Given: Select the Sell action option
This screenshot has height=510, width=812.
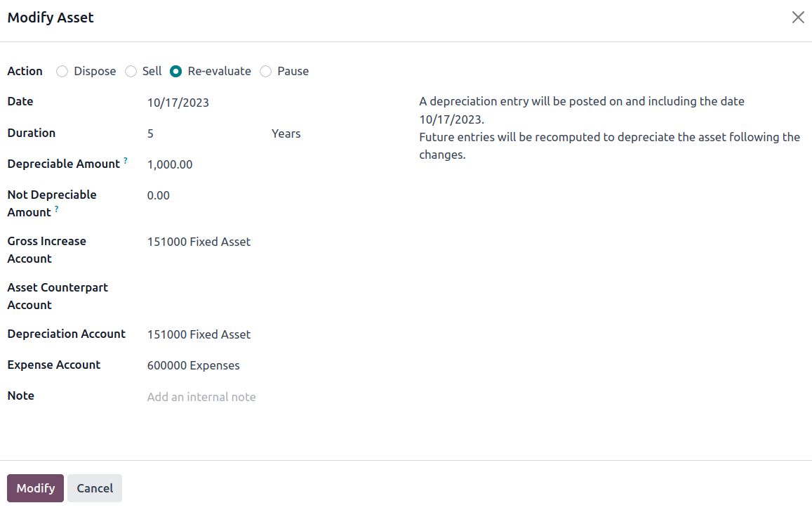Looking at the screenshot, I should (x=131, y=72).
